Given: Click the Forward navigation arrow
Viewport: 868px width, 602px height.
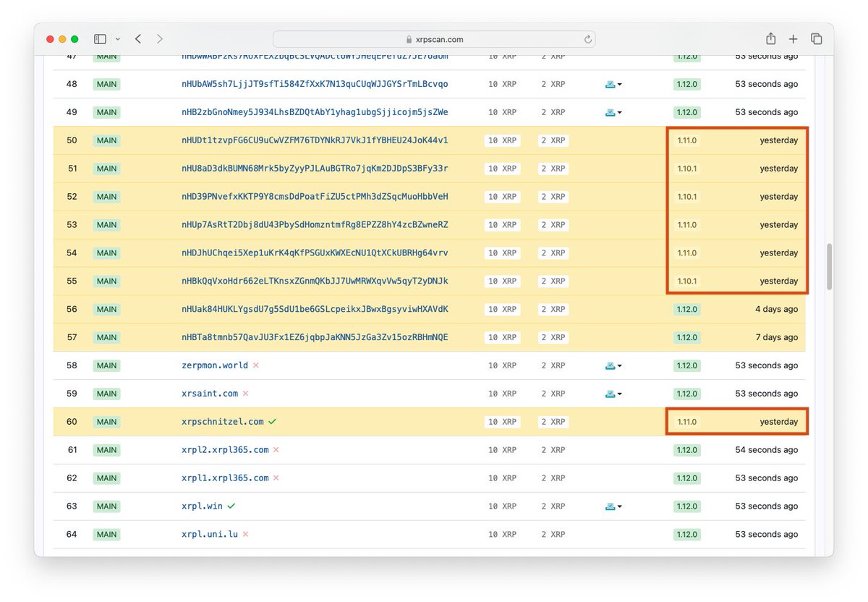Looking at the screenshot, I should (x=158, y=38).
